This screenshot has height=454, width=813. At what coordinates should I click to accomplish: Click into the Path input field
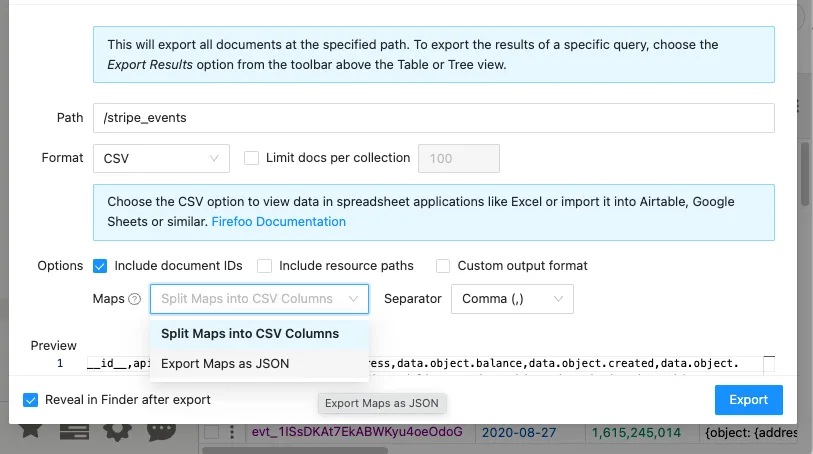tap(434, 118)
